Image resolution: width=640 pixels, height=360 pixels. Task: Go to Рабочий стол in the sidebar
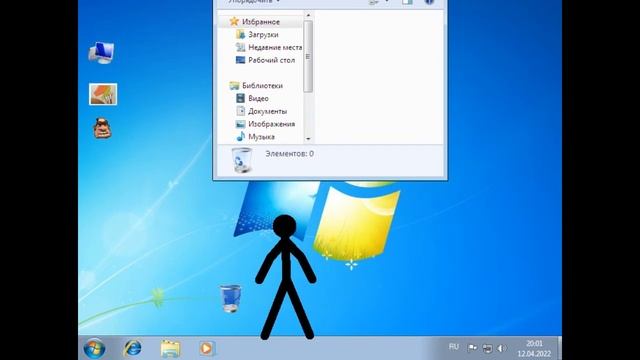point(271,60)
